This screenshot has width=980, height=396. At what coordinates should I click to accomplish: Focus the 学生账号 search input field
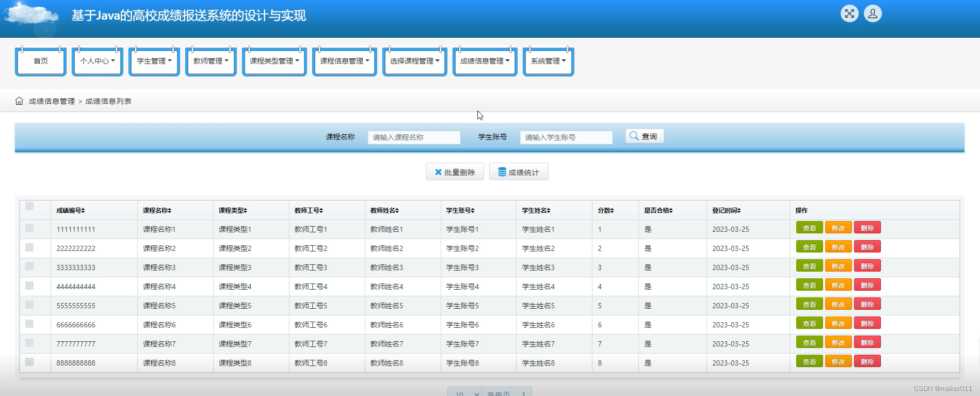(x=566, y=137)
